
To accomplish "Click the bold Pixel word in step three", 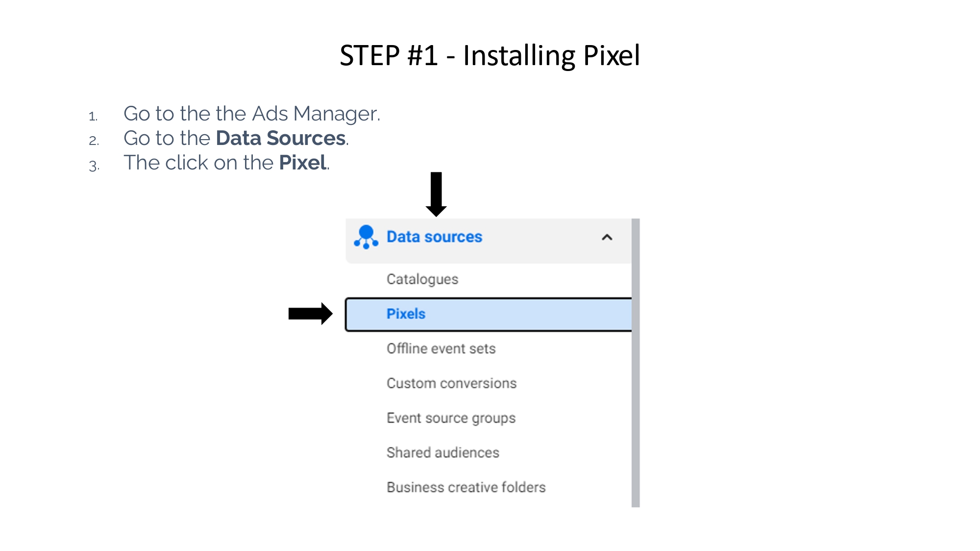I will 302,163.
